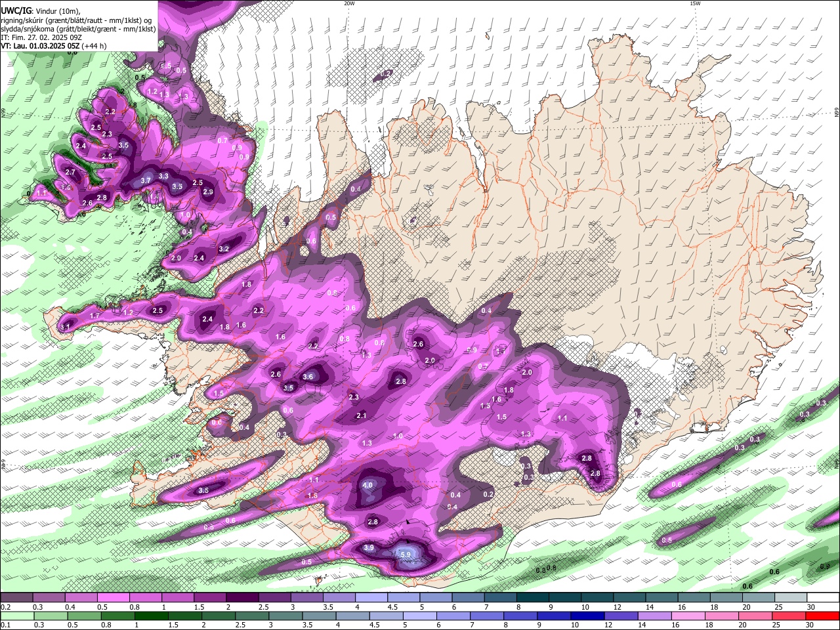Click the 2.7 precipitation value on the map
This screenshot has width=840, height=630.
[x=71, y=173]
